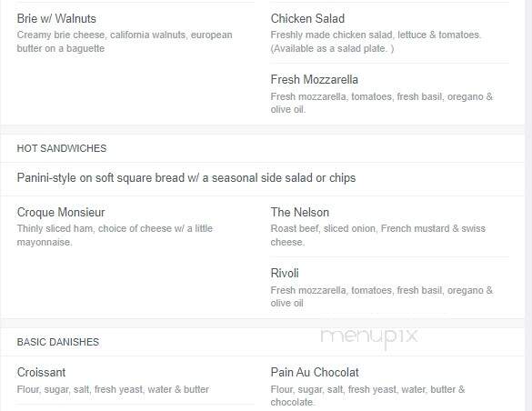The width and height of the screenshot is (532, 411).
Task: Click Rivoli's fresh mozzarella description text
Action: (x=381, y=296)
